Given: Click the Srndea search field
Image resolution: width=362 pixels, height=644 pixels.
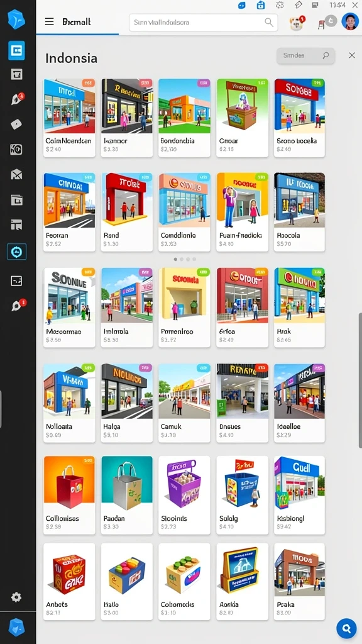Looking at the screenshot, I should 306,55.
